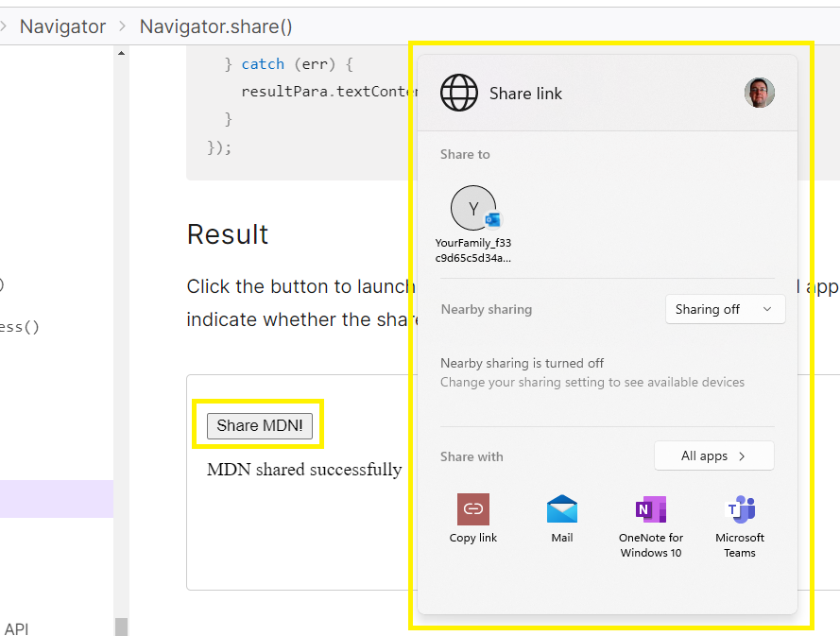This screenshot has height=636, width=840.
Task: Share via the Microsoft Teams icon
Action: 740,508
